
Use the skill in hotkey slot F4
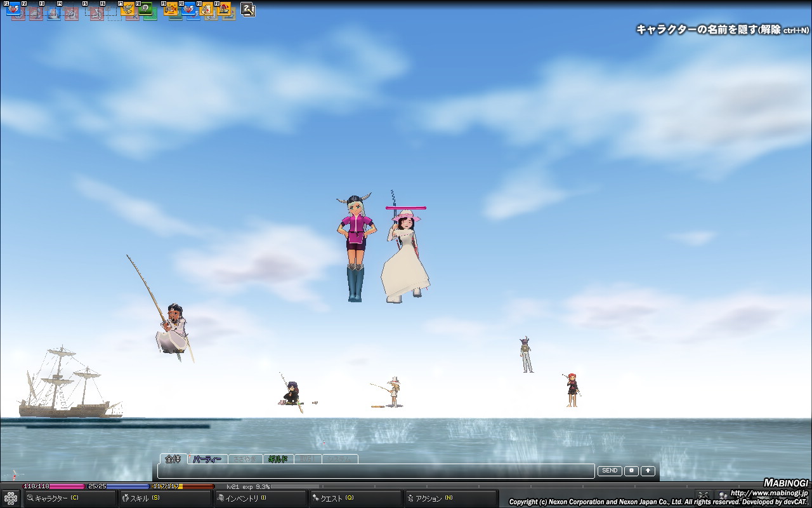click(x=67, y=10)
